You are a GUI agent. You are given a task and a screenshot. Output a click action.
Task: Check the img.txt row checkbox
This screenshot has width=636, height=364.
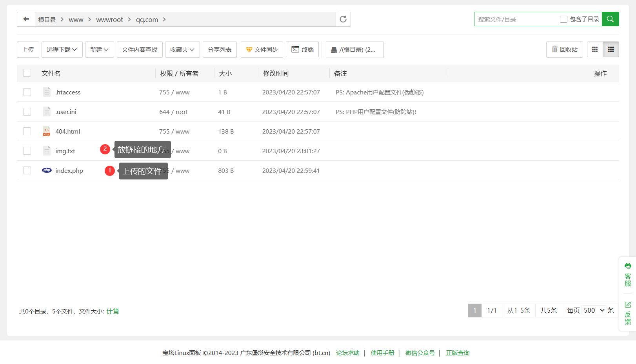click(x=27, y=151)
